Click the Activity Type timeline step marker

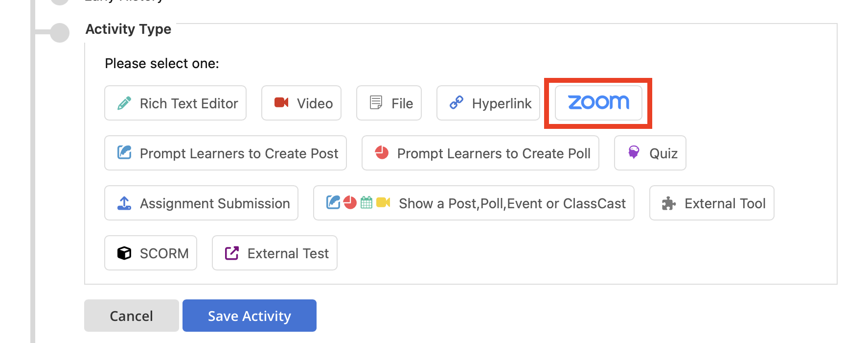60,33
